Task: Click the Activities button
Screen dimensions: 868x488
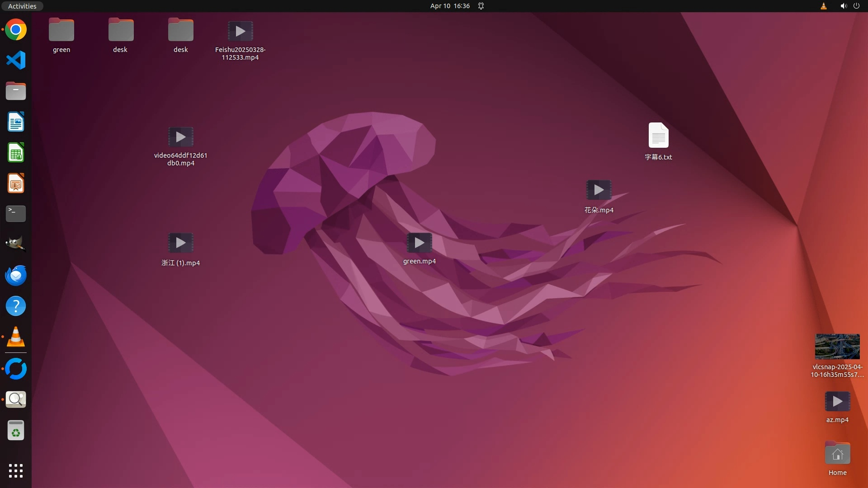Action: coord(22,6)
